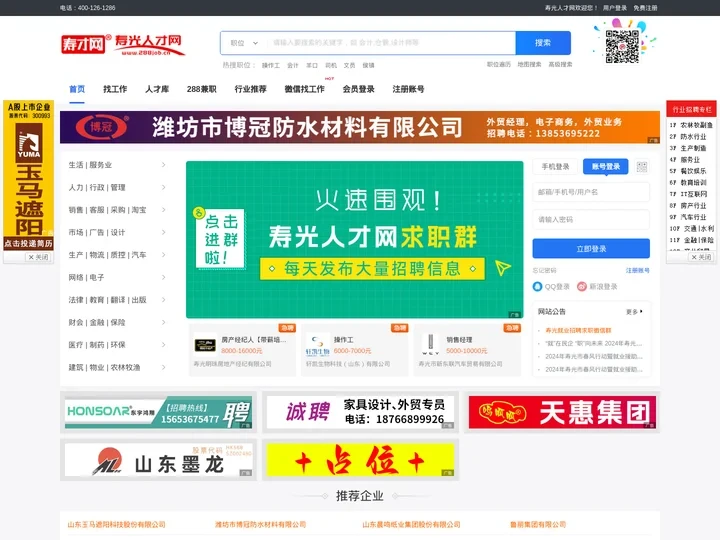720x540 pixels.
Task: Open 行业推荐 nav item
Action: (251, 89)
